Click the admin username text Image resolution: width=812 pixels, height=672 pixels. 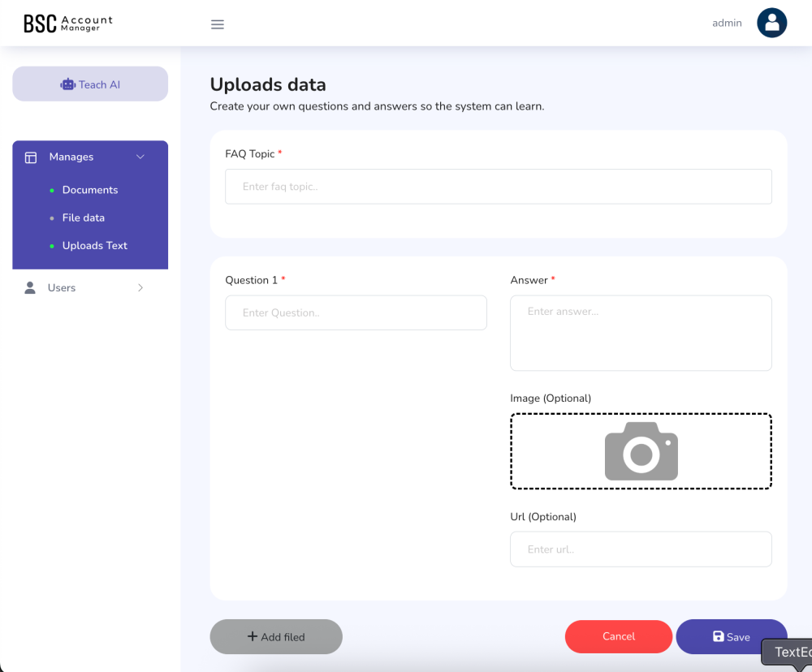[727, 23]
